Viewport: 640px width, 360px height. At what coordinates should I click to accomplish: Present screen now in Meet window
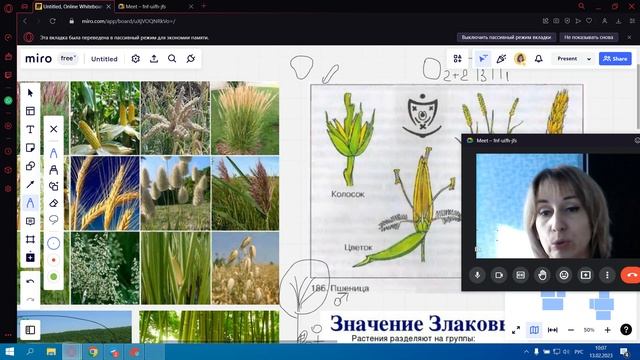pyautogui.click(x=585, y=275)
